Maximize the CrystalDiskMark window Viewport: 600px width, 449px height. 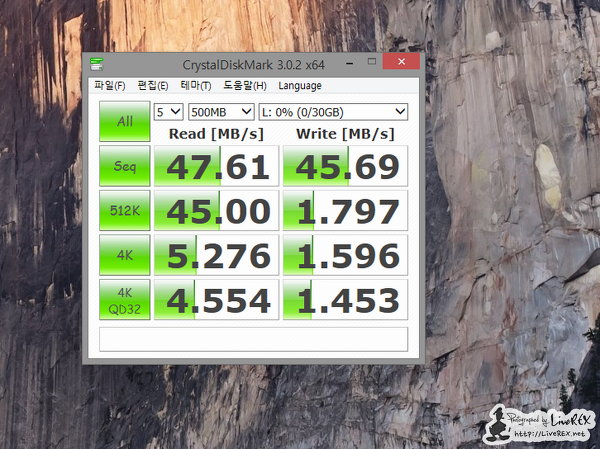pos(372,61)
